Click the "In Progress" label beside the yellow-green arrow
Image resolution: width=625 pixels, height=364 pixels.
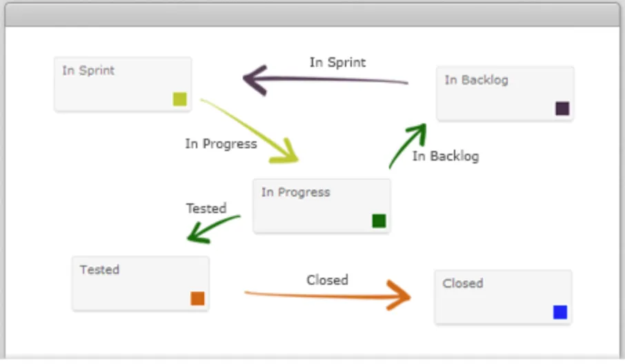pyautogui.click(x=221, y=144)
